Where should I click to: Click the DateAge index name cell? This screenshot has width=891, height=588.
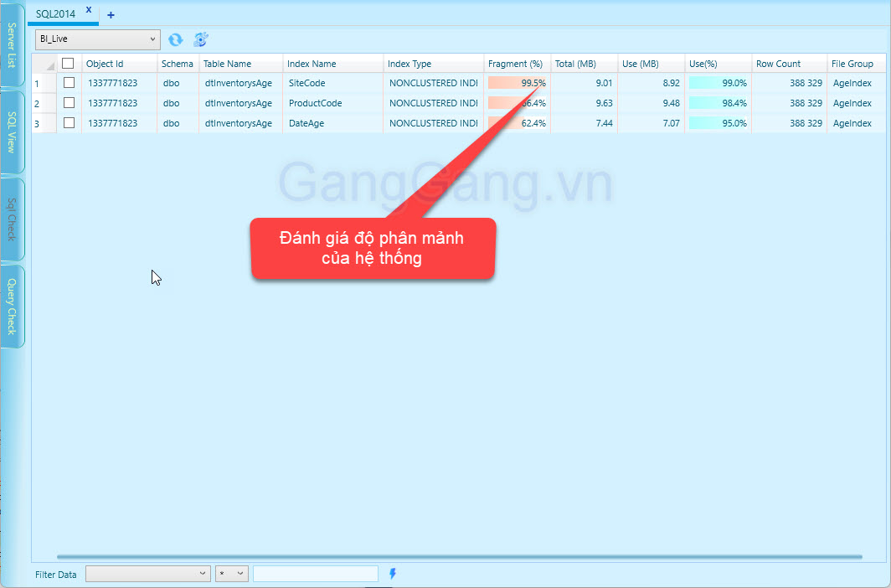pyautogui.click(x=333, y=123)
